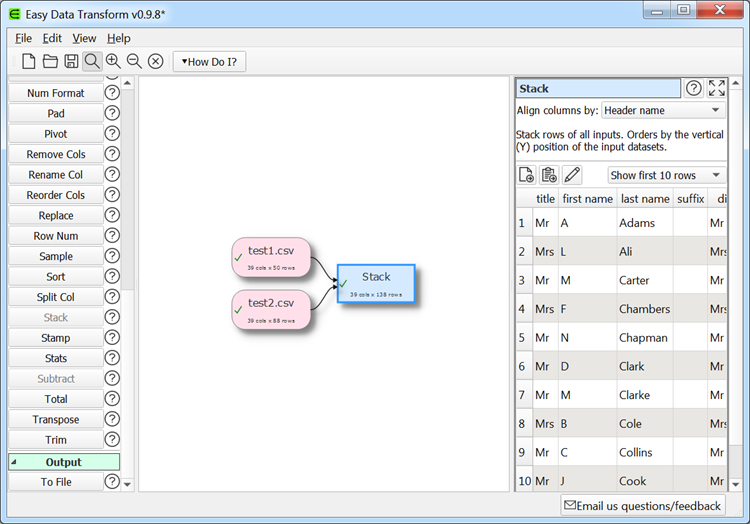
Task: Open the Align columns by dropdown
Action: tap(663, 111)
